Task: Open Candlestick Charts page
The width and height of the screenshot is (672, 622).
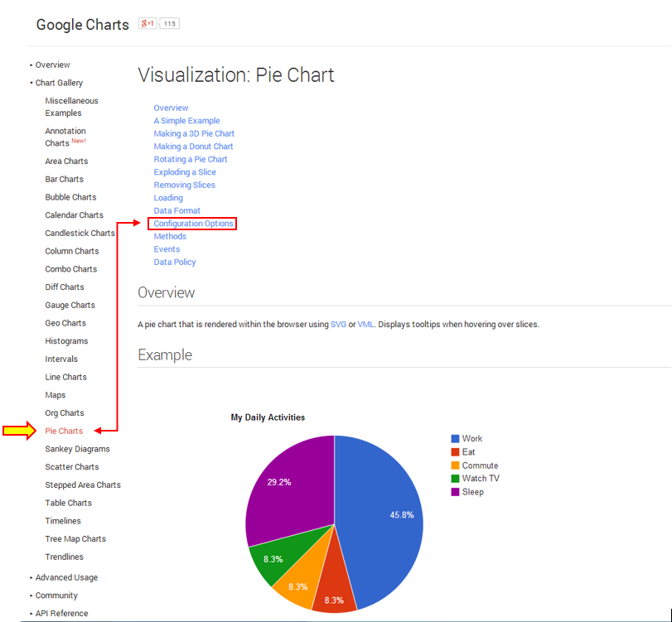Action: click(80, 233)
